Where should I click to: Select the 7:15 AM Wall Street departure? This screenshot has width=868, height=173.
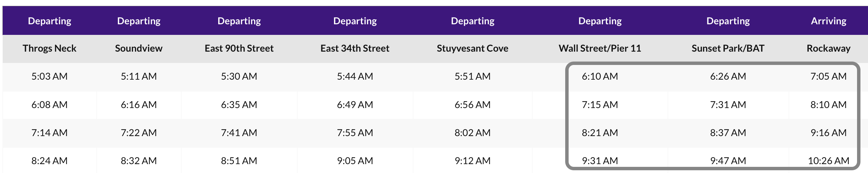pyautogui.click(x=600, y=105)
